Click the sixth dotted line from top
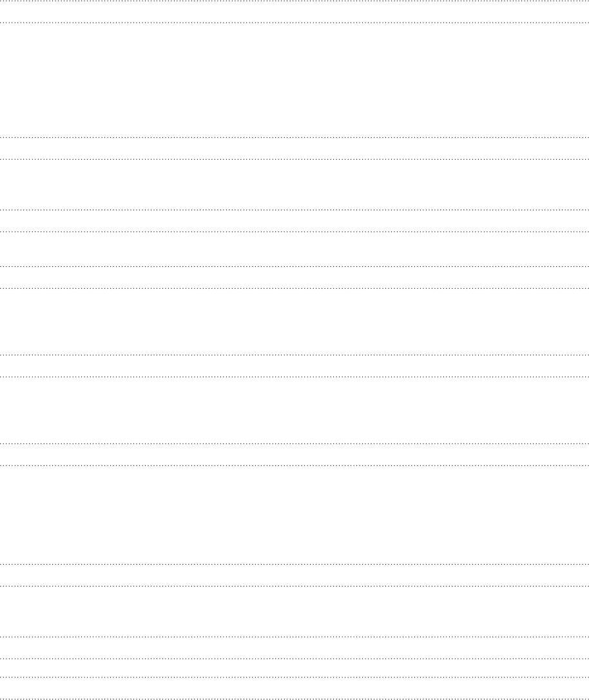 294,231
